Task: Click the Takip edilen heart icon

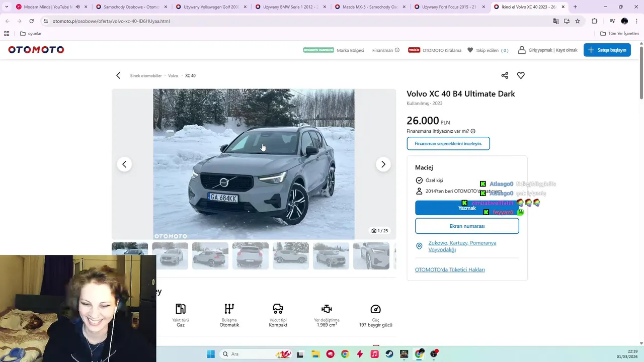Action: 470,50
